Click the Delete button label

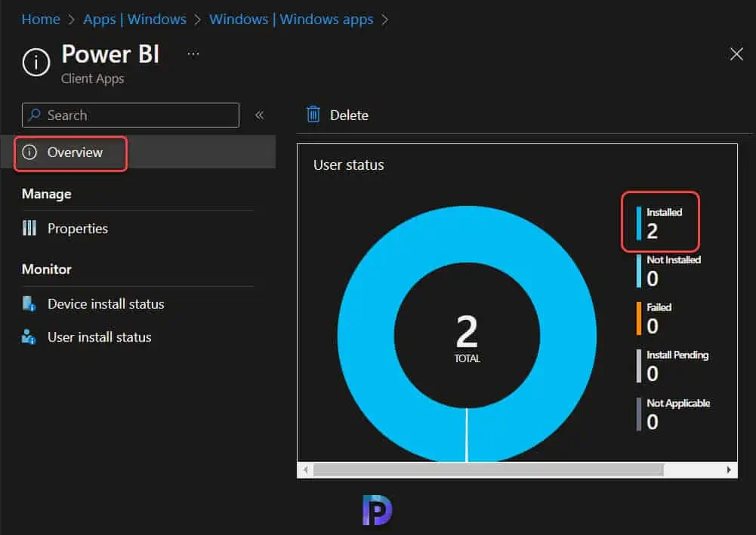[349, 115]
